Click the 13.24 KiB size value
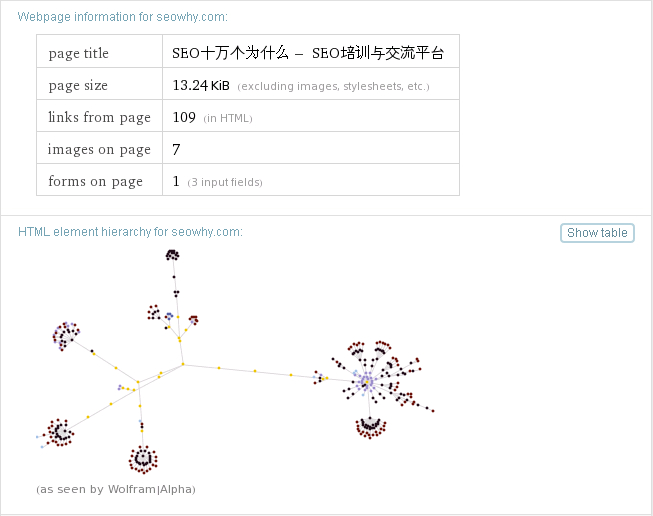The image size is (653, 516). (201, 85)
